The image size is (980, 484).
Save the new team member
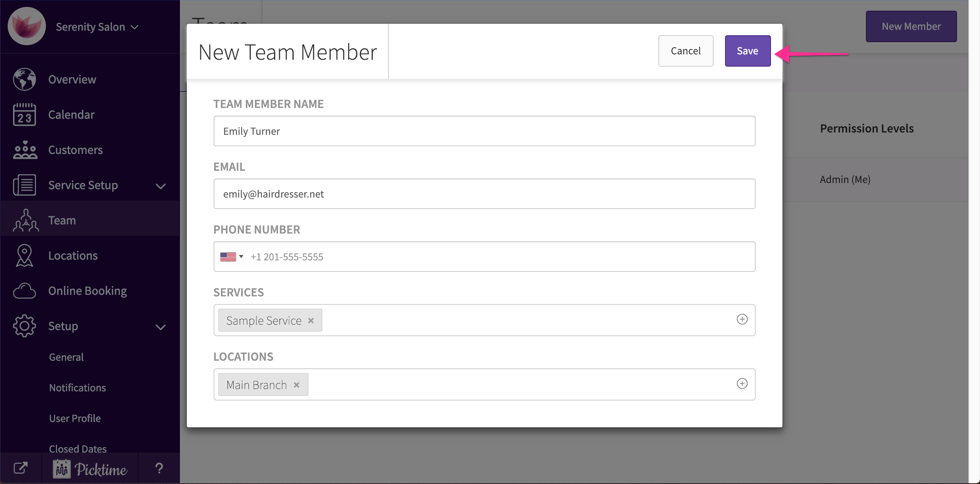click(747, 51)
